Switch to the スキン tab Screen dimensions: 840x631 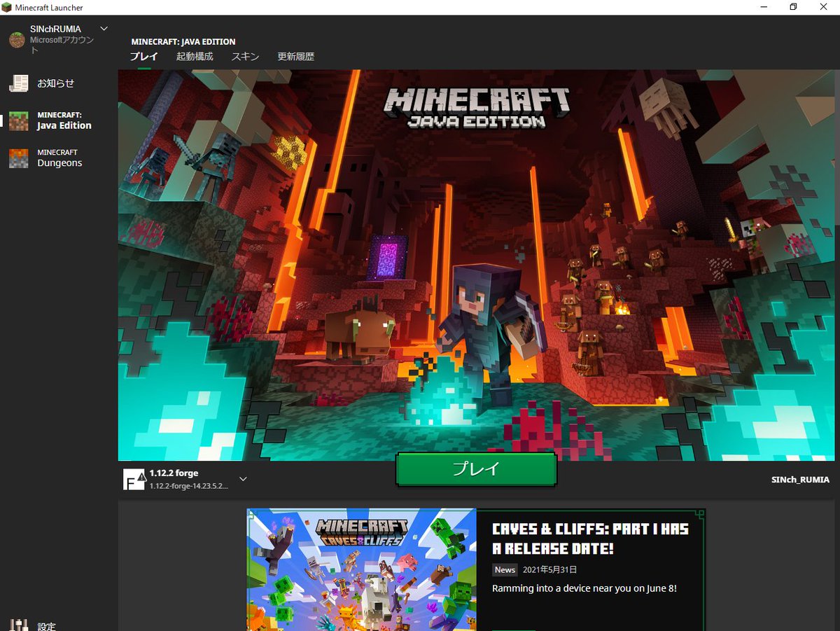[246, 57]
